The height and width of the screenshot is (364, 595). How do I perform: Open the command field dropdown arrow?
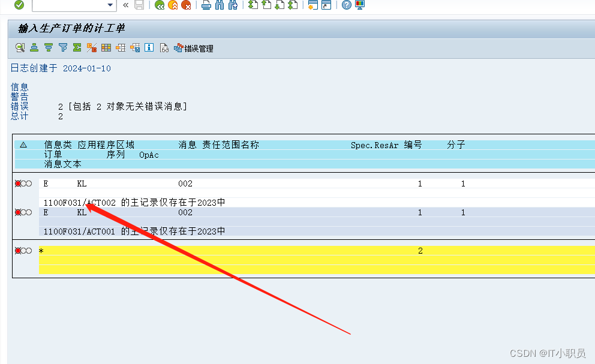[x=110, y=5]
